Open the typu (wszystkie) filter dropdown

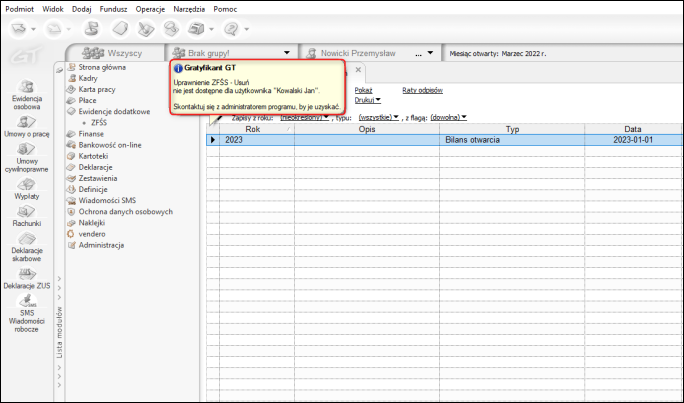point(379,117)
